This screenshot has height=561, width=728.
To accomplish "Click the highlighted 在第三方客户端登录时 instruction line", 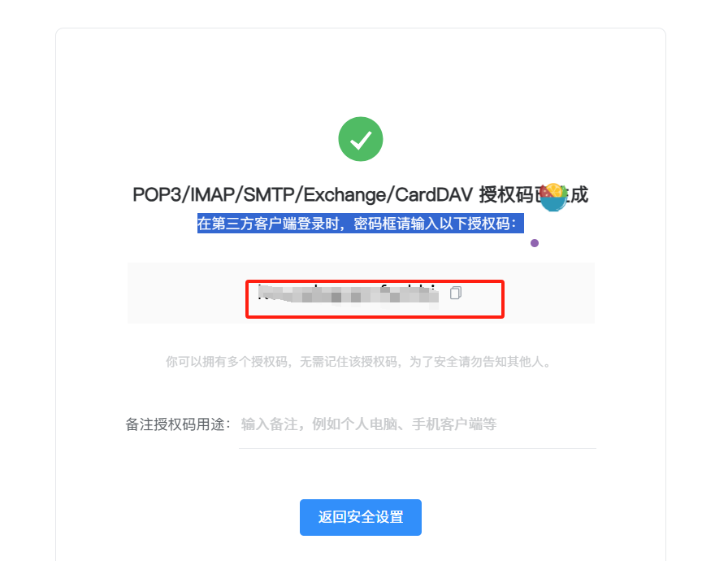I will pos(360,224).
